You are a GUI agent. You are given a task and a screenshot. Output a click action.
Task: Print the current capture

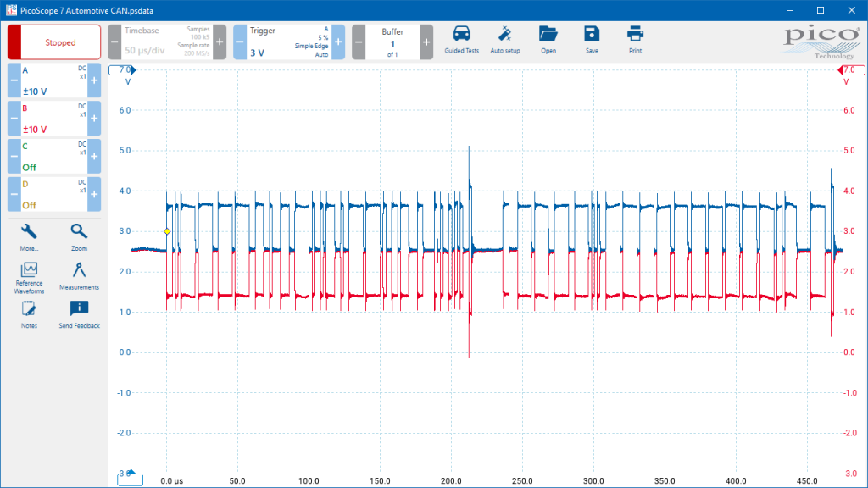[635, 40]
